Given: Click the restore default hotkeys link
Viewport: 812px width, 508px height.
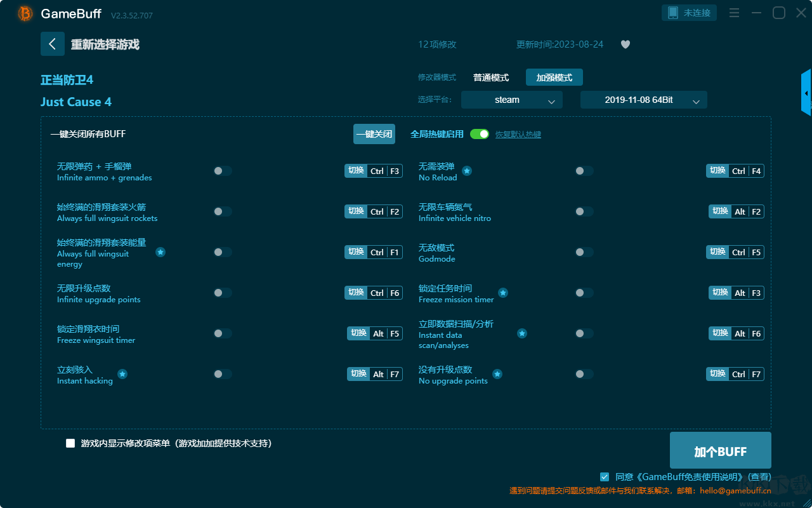Looking at the screenshot, I should pyautogui.click(x=518, y=135).
